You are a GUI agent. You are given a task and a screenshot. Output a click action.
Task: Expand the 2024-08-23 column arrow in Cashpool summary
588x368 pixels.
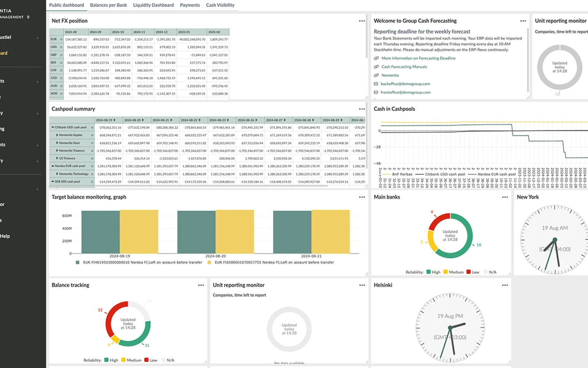pyautogui.click(x=228, y=120)
